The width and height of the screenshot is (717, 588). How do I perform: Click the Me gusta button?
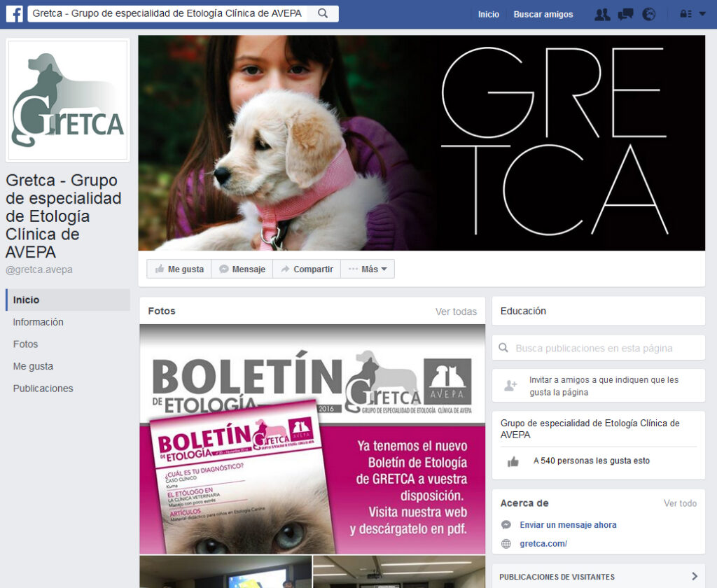[179, 269]
